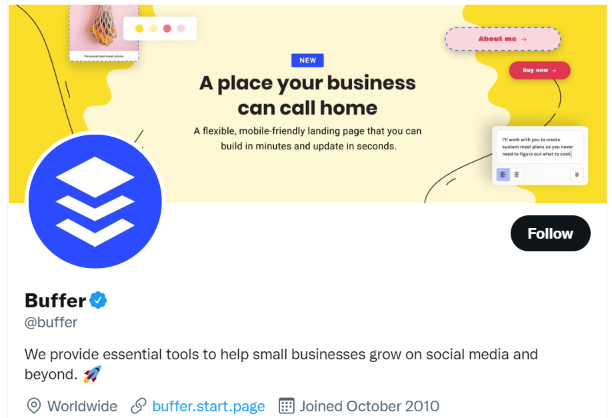Select the left-align icon in banner text card
The width and height of the screenshot is (612, 418).
[x=503, y=174]
